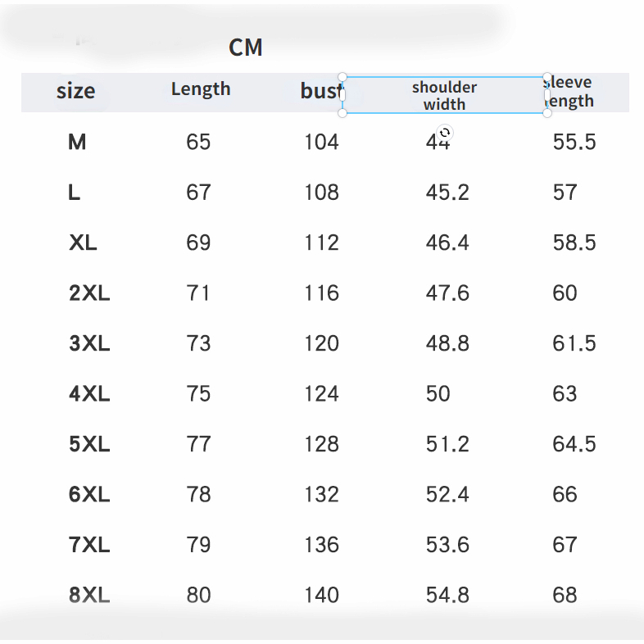644x644 pixels.
Task: Select the "shoulder width" text box
Action: coord(444,95)
